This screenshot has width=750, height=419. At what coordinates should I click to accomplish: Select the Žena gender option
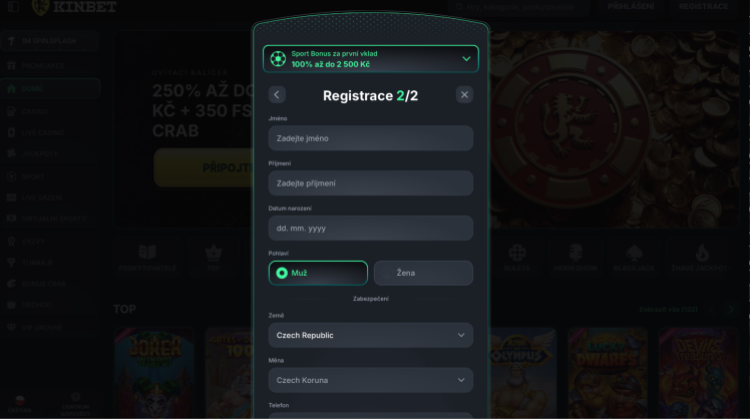[x=423, y=272]
